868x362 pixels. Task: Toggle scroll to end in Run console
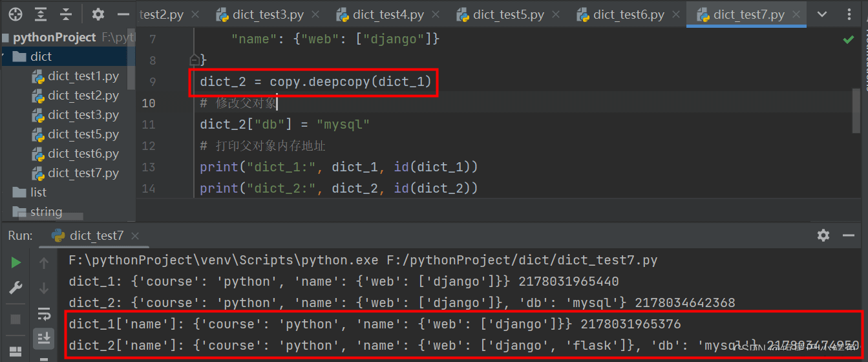44,337
